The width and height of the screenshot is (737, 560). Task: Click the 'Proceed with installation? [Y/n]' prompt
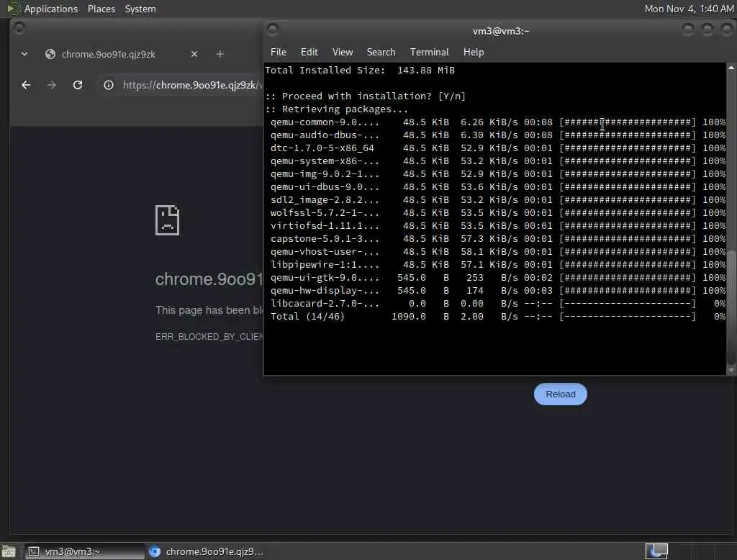(365, 96)
